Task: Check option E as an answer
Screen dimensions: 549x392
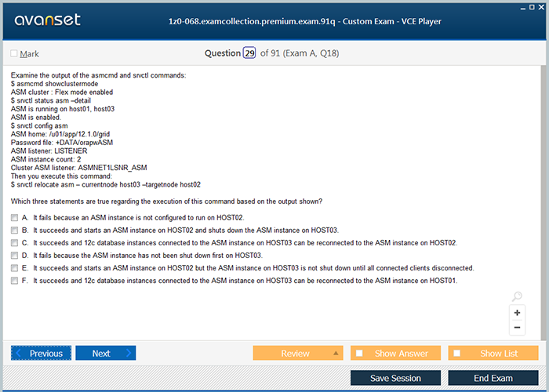Action: tap(14, 267)
